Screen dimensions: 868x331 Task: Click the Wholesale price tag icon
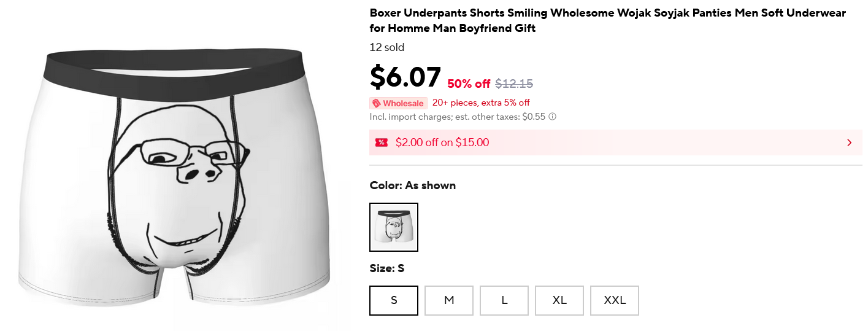[x=377, y=103]
